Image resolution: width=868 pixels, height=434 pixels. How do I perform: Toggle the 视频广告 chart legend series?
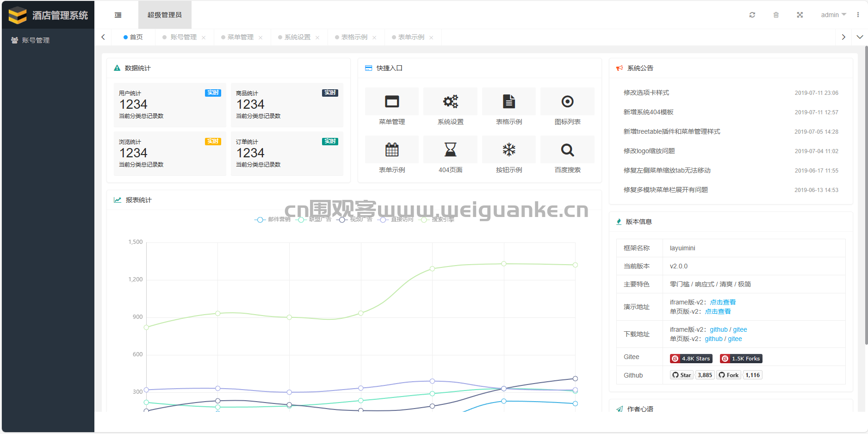[x=354, y=219]
